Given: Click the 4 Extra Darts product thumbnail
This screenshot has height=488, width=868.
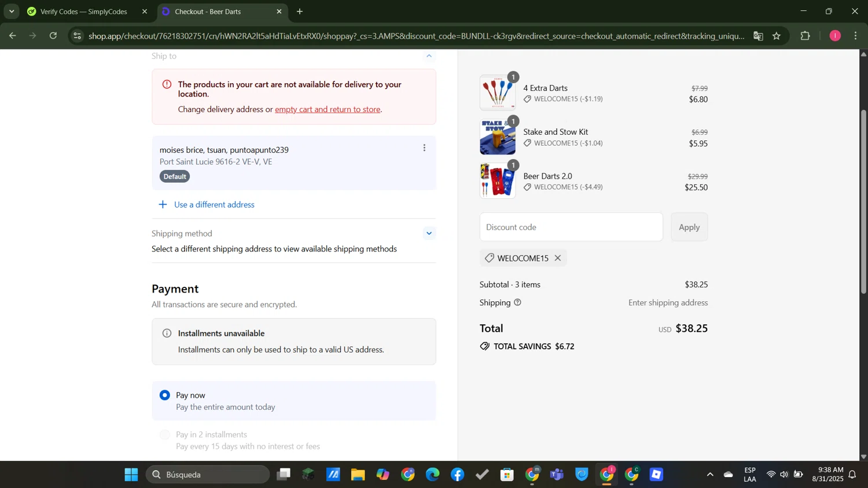Looking at the screenshot, I should [498, 93].
